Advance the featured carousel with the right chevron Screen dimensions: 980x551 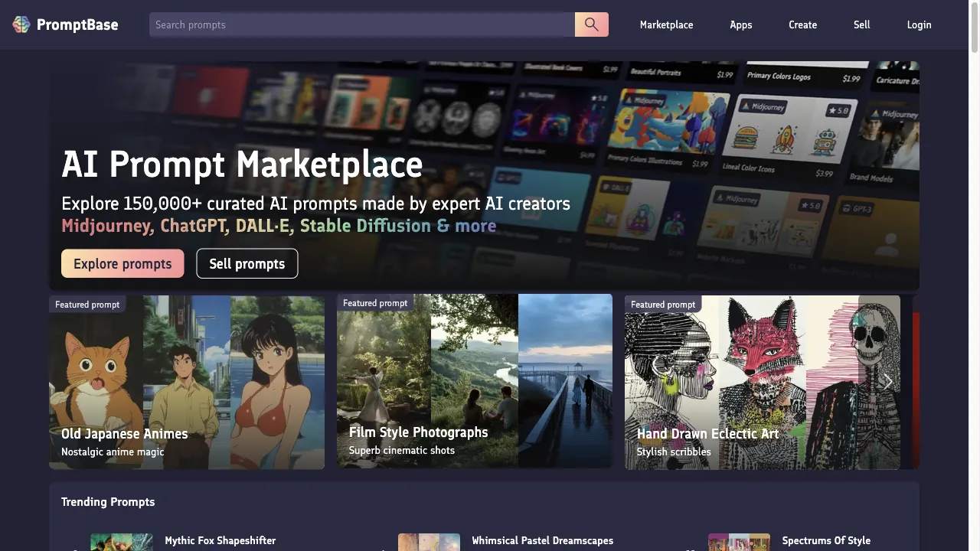pyautogui.click(x=887, y=382)
